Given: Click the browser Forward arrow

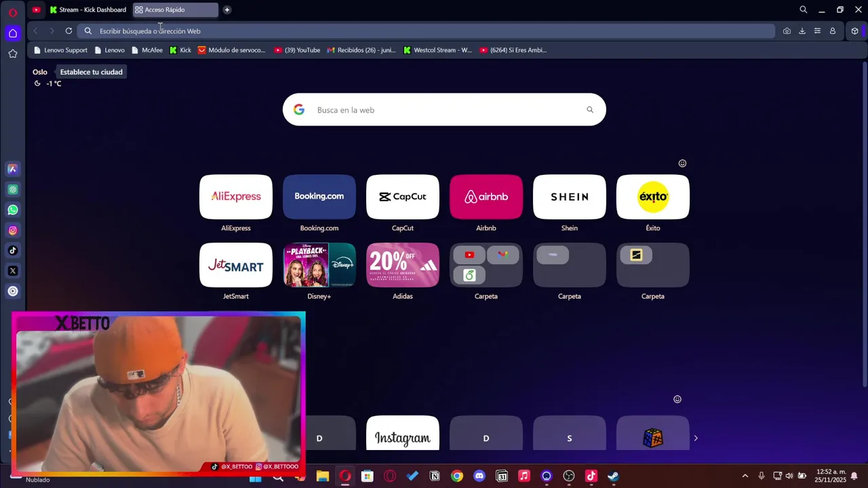Looking at the screenshot, I should [x=52, y=30].
